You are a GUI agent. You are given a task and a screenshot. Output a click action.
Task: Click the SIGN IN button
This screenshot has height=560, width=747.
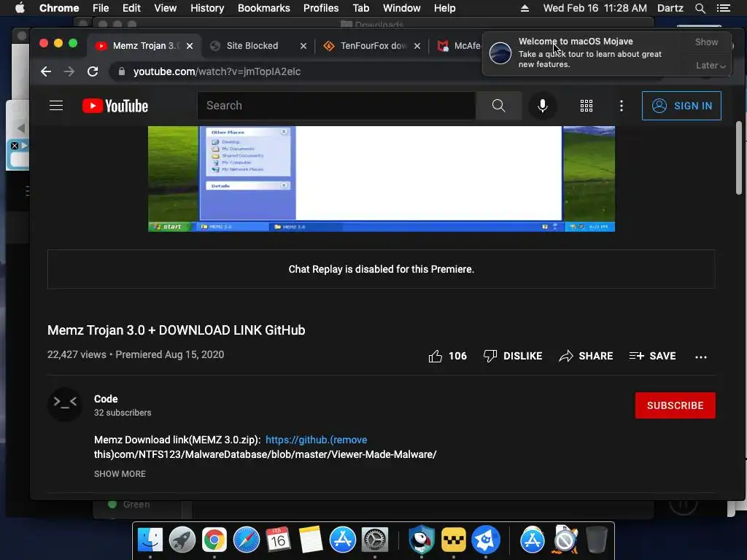click(681, 106)
